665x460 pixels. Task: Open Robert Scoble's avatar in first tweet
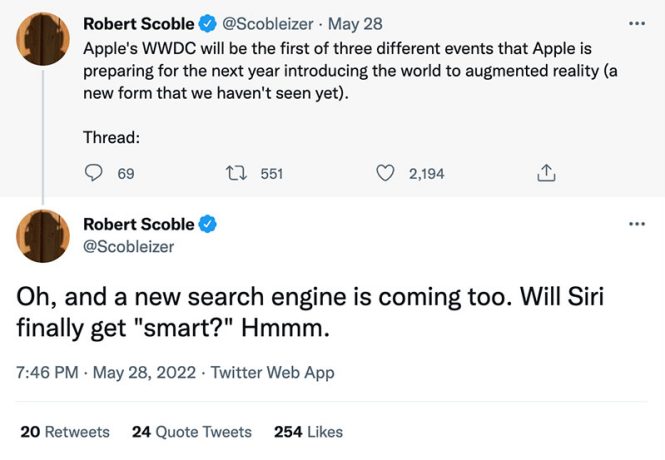[x=43, y=39]
